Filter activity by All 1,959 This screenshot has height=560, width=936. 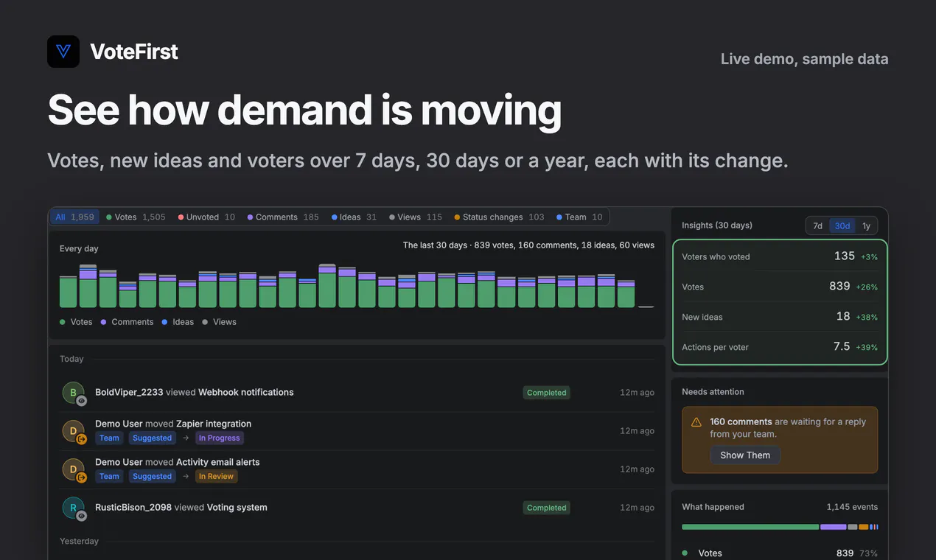coord(74,217)
